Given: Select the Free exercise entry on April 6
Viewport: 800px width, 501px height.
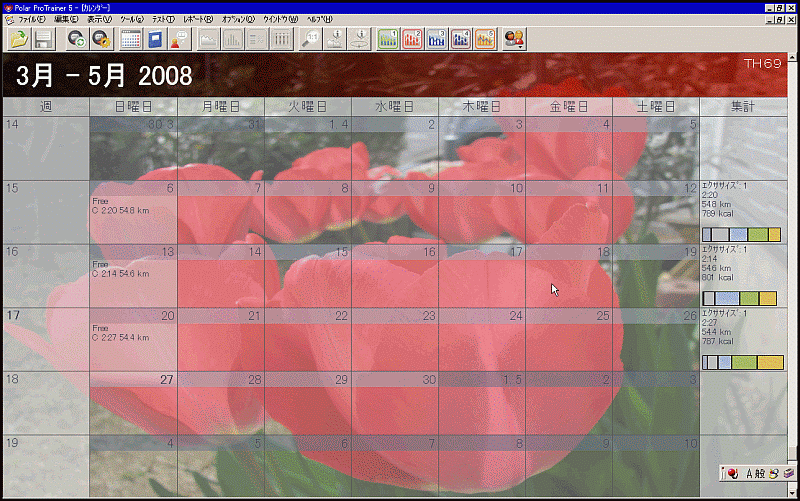Looking at the screenshot, I should tap(121, 206).
